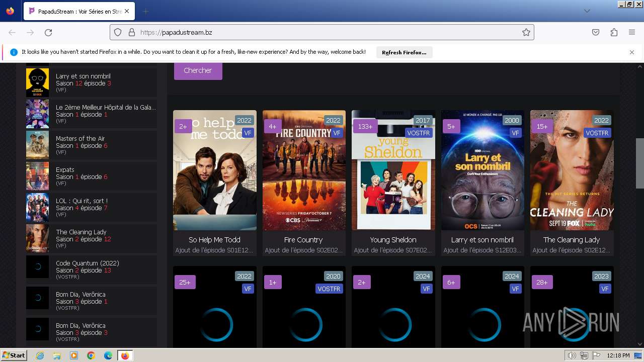Launch Chrome from taskbar

click(91, 355)
